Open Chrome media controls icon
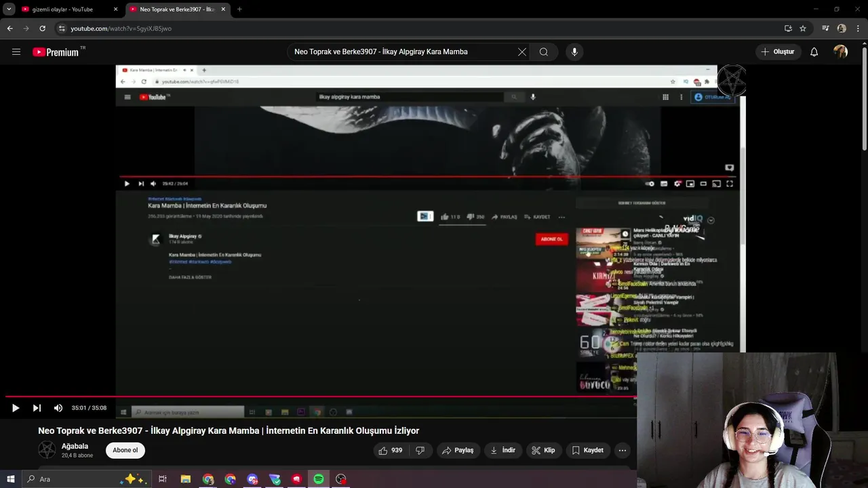 click(825, 28)
